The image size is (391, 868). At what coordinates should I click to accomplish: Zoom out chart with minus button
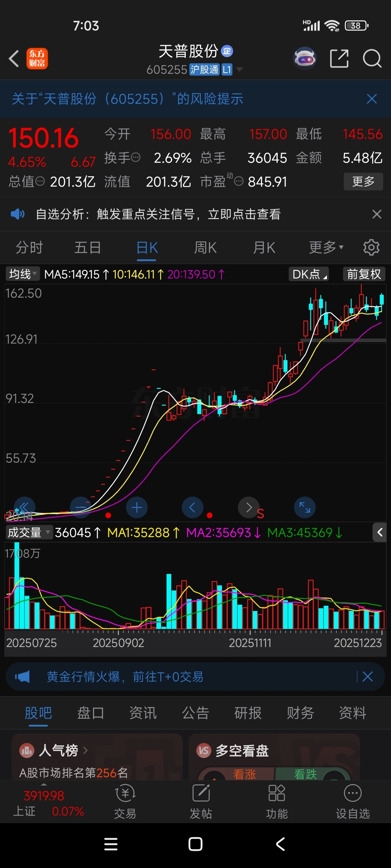coord(81,507)
